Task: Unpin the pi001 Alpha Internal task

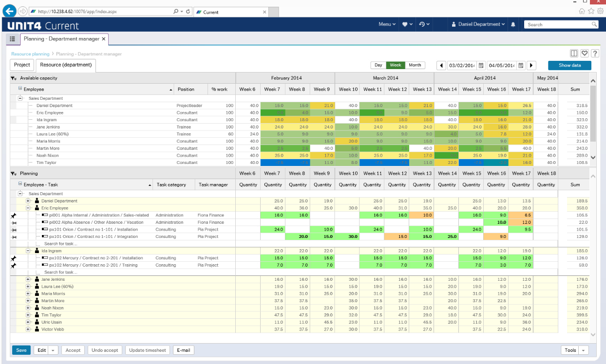Action: (14, 215)
